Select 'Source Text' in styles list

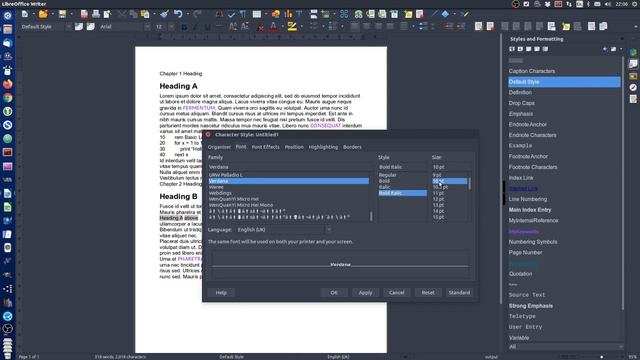point(527,295)
